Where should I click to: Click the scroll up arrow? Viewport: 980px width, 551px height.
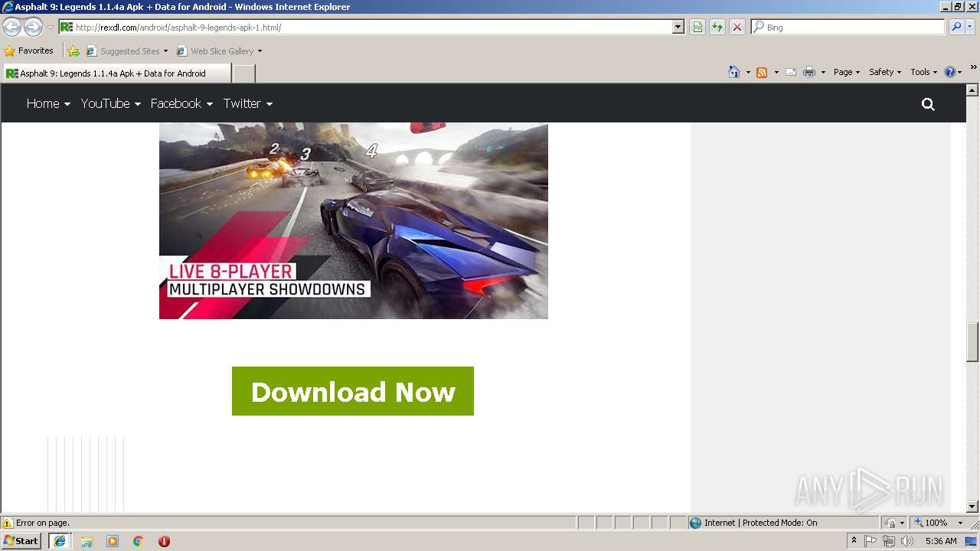[x=972, y=90]
